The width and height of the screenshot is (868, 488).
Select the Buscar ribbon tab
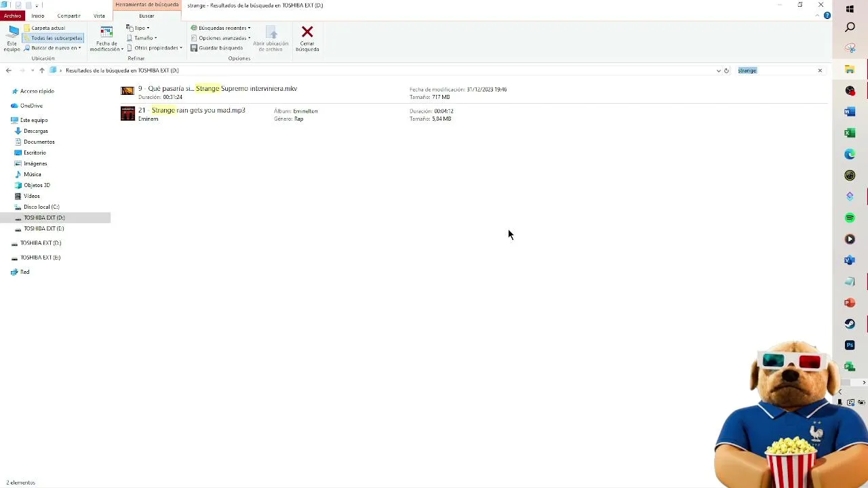[146, 16]
